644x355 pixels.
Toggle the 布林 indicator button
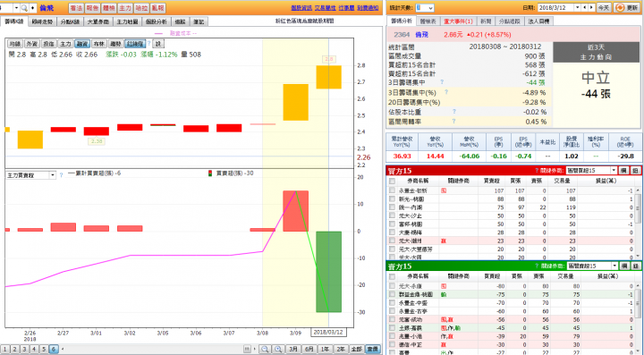click(99, 44)
